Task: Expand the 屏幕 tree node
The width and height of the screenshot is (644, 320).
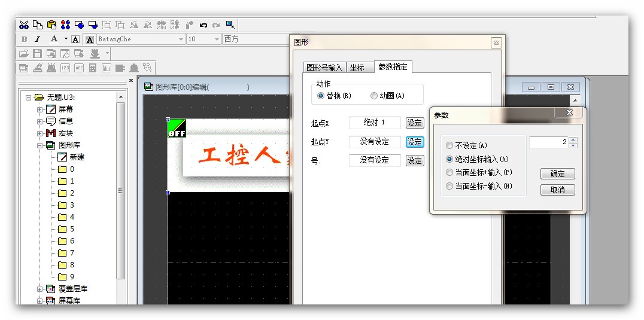Action: [40, 109]
